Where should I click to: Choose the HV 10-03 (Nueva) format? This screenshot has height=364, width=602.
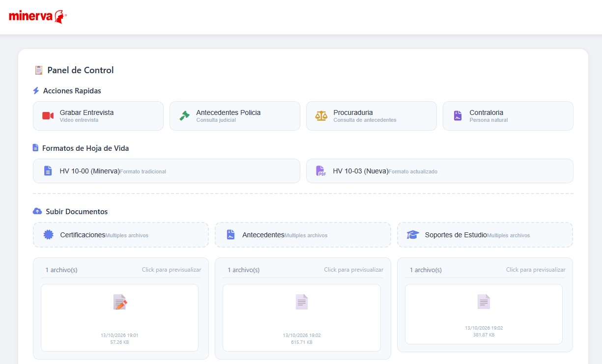[x=440, y=171]
